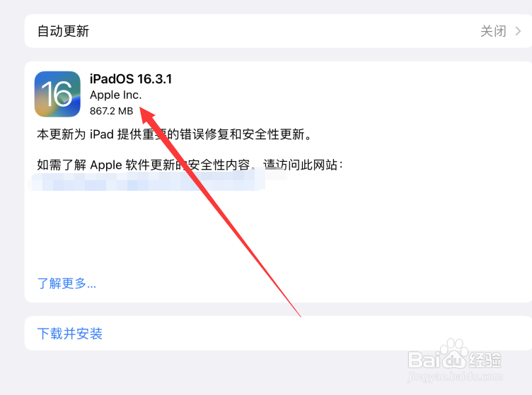Click the 安全性内容 phrase in description
Image resolution: width=532 pixels, height=395 pixels.
click(x=219, y=165)
